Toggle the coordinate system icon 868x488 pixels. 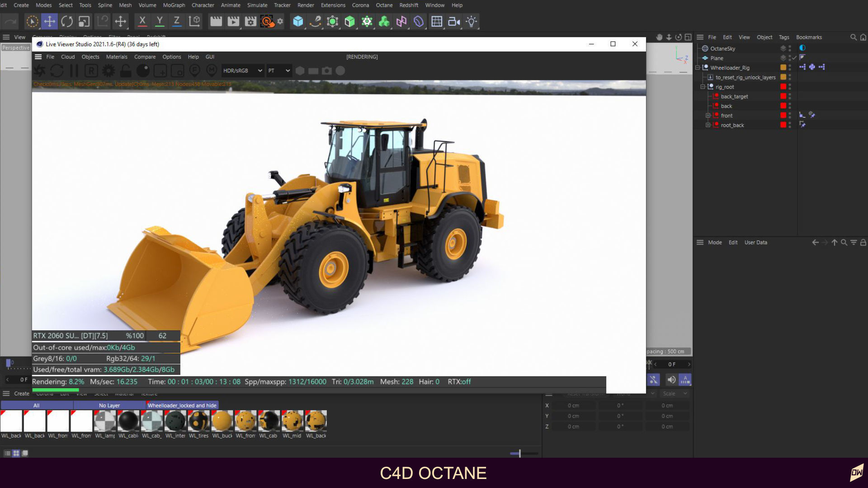pyautogui.click(x=194, y=21)
